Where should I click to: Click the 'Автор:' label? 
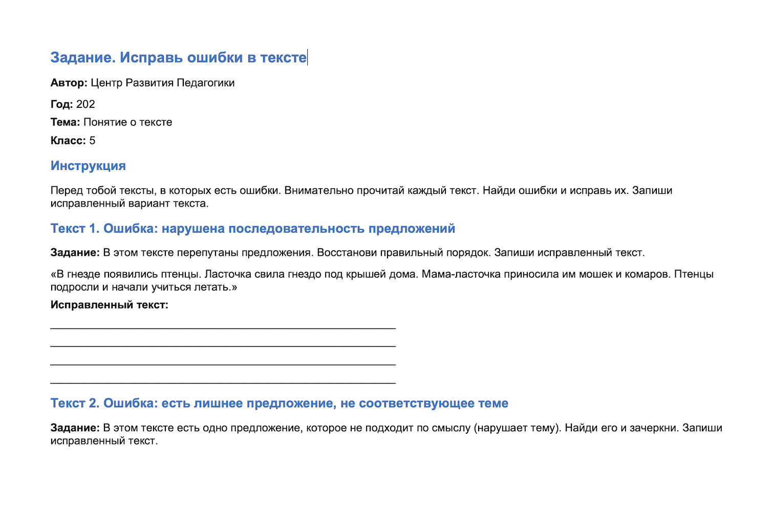click(x=69, y=83)
